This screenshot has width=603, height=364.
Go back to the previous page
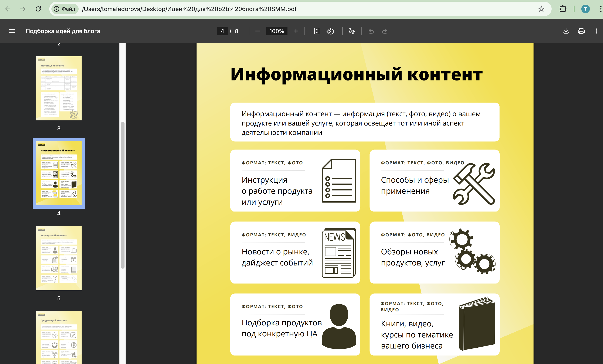coord(8,9)
